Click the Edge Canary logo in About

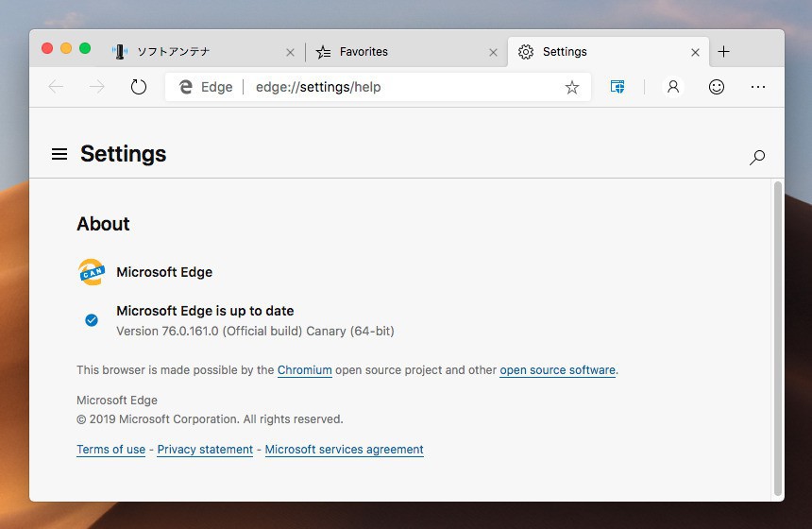tap(92, 272)
